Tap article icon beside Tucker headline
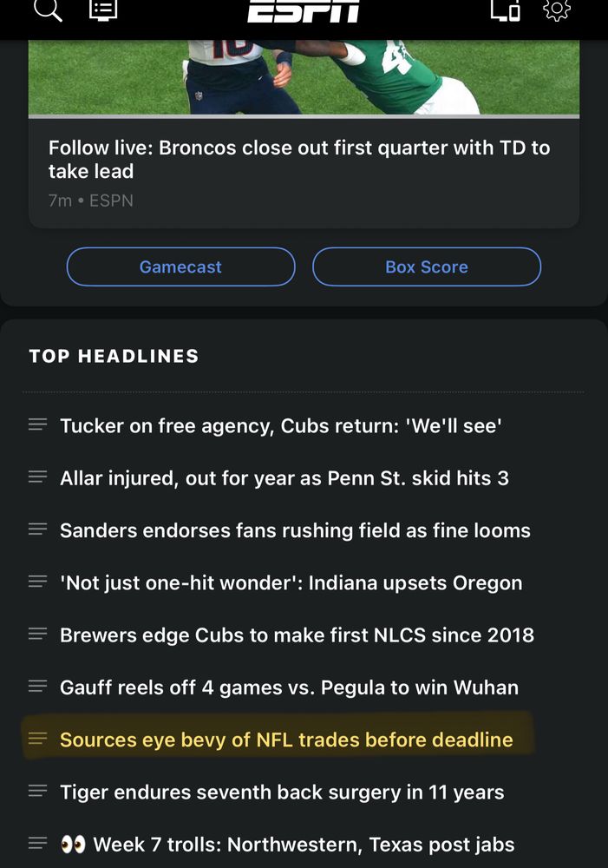 click(37, 424)
